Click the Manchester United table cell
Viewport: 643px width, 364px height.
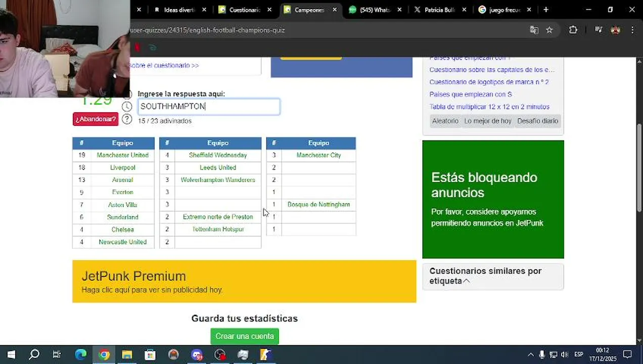point(122,155)
